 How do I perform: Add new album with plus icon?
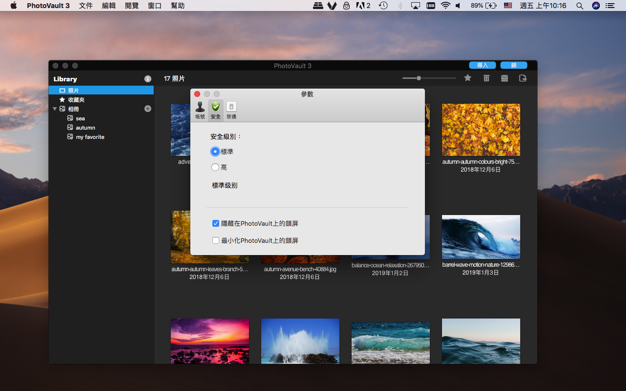point(148,109)
